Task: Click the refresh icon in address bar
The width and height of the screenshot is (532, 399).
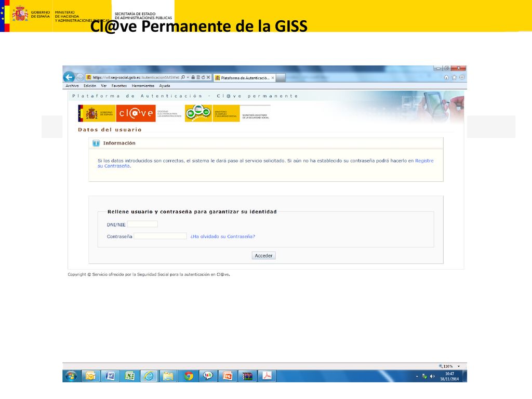Action: 203,77
